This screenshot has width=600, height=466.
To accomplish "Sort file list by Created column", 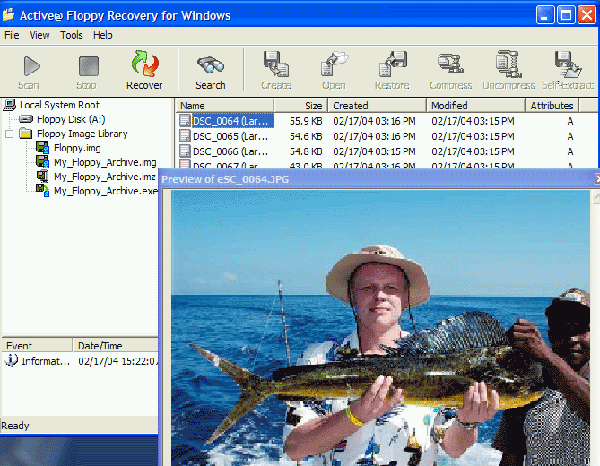I will click(377, 105).
